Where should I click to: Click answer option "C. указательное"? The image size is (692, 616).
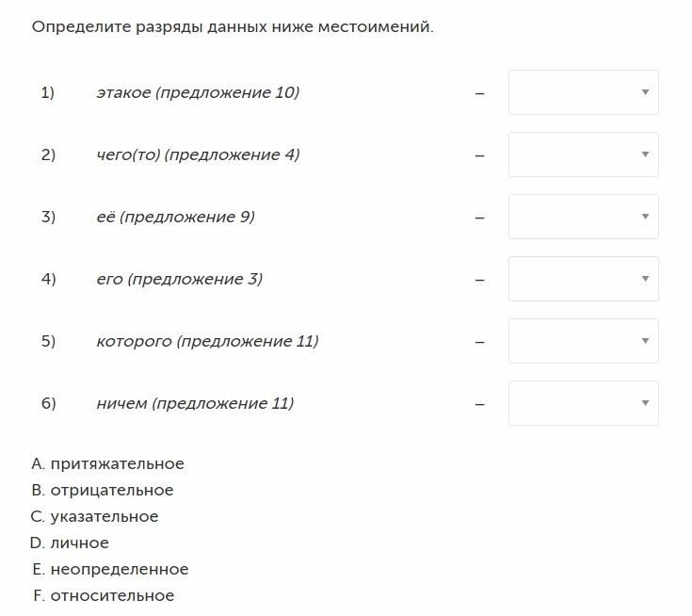pyautogui.click(x=94, y=517)
